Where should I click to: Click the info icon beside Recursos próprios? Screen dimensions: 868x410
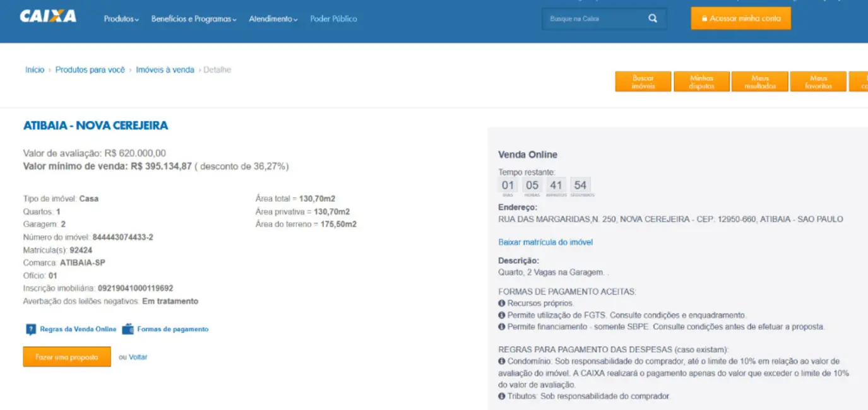coord(502,303)
